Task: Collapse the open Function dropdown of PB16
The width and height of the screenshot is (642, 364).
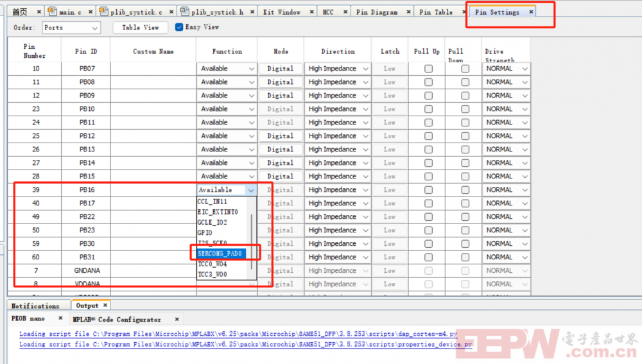Action: coord(250,190)
